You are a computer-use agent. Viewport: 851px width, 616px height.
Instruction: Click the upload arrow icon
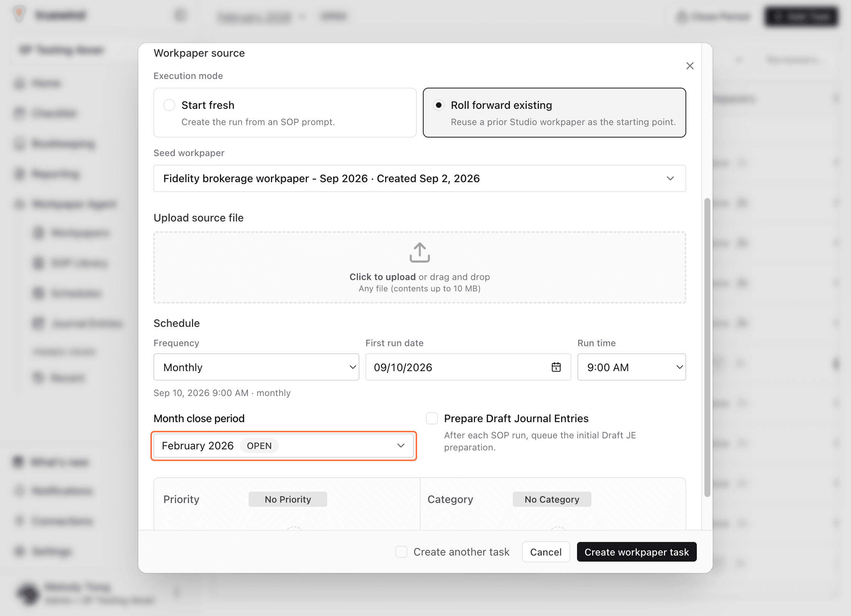(x=419, y=252)
